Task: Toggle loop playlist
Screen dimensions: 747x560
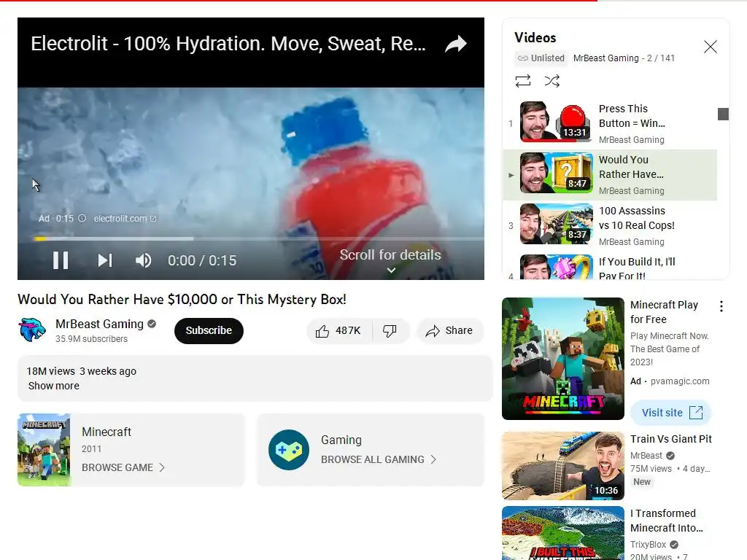Action: click(522, 81)
